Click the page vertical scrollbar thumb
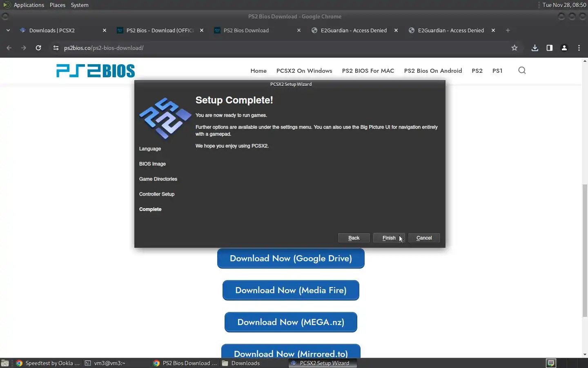Viewport: 588px width, 368px height. point(585,251)
